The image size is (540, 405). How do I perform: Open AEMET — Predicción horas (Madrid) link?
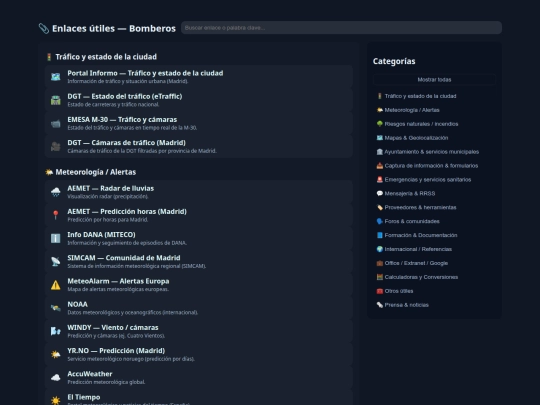click(199, 215)
